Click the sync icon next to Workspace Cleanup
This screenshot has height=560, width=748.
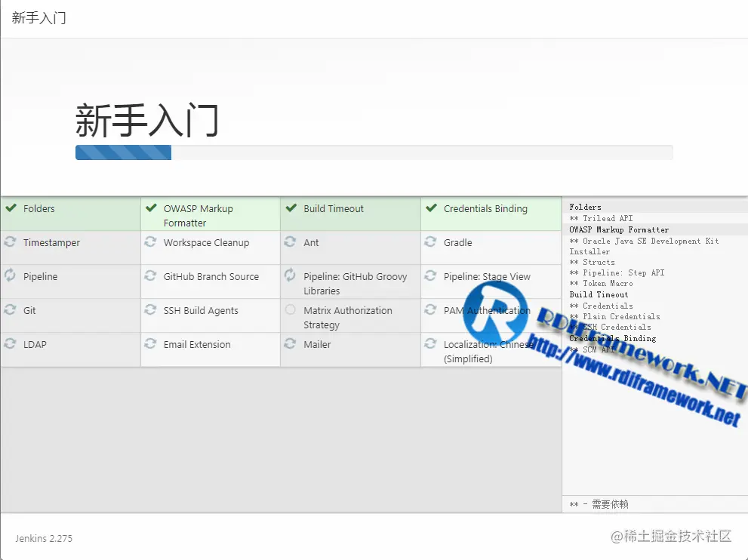[150, 242]
